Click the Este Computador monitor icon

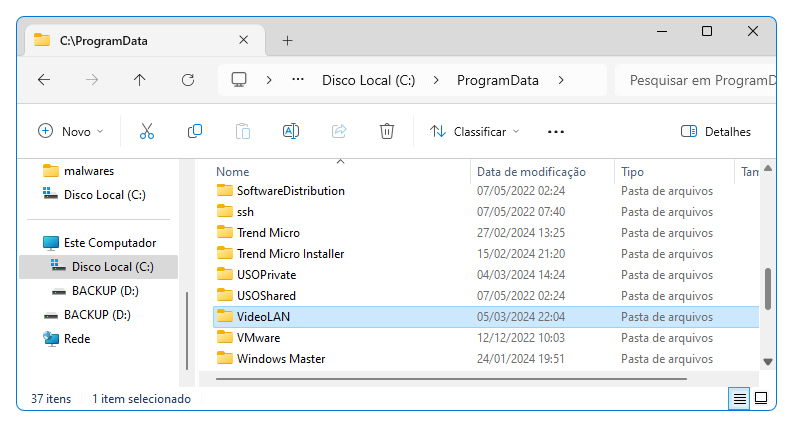pyautogui.click(x=51, y=243)
